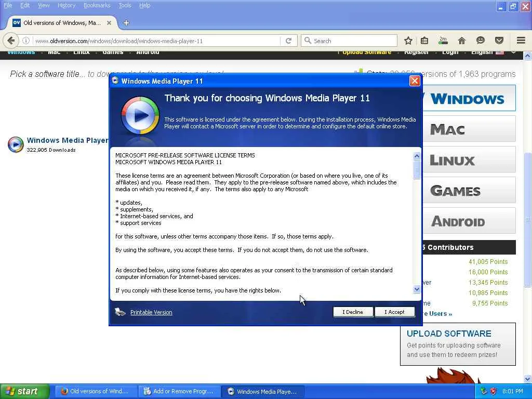The width and height of the screenshot is (532, 399).
Task: Select the Old versions of Windows tab
Action: (62, 23)
